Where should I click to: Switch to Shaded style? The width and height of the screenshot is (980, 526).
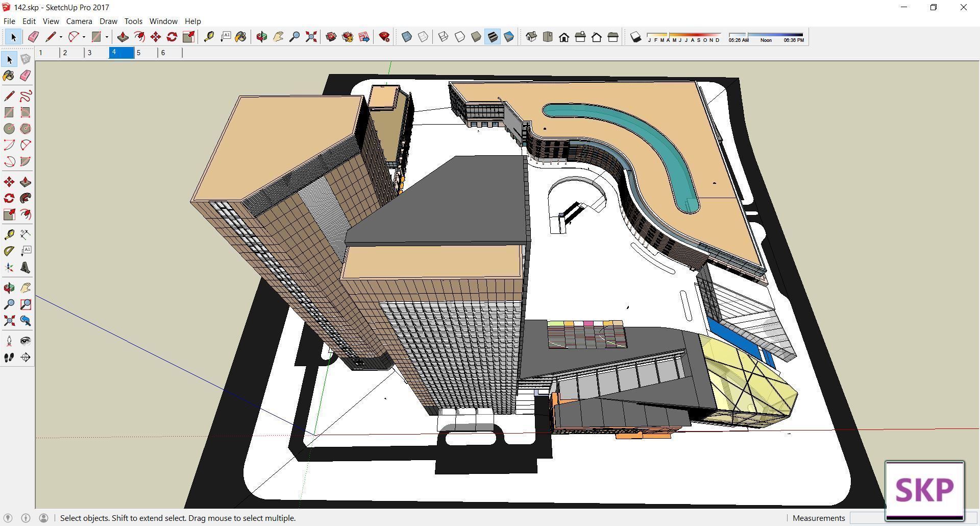[x=476, y=37]
